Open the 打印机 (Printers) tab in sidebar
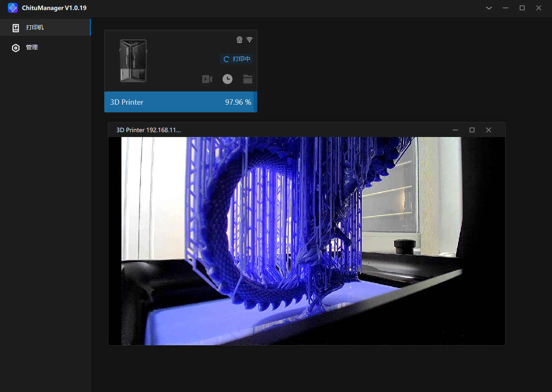Viewport: 552px width, 392px height. [x=45, y=27]
